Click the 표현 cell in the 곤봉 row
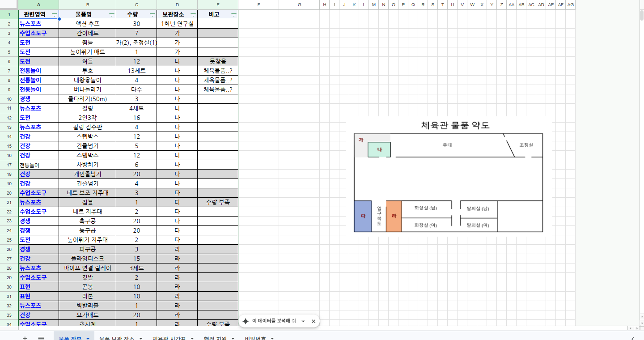 [38, 287]
